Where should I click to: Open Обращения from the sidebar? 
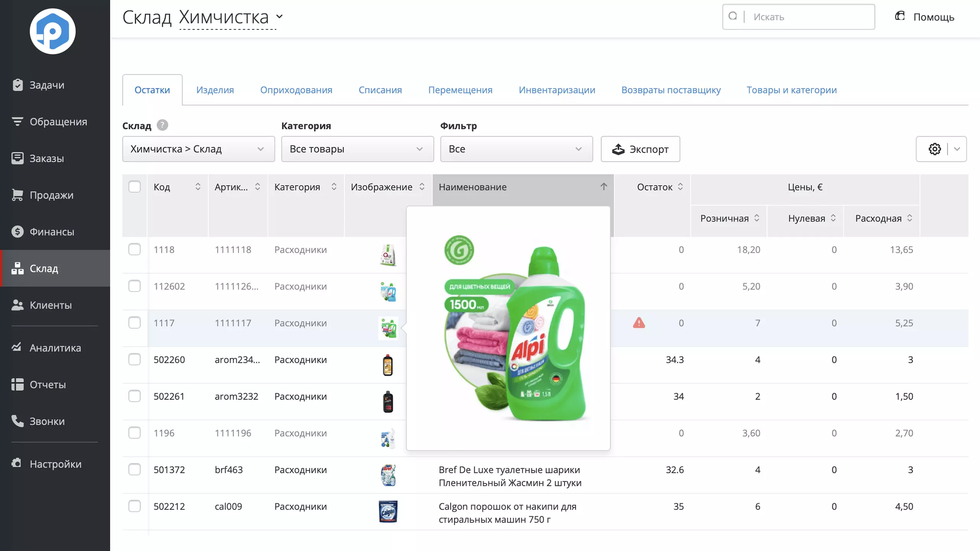55,122
